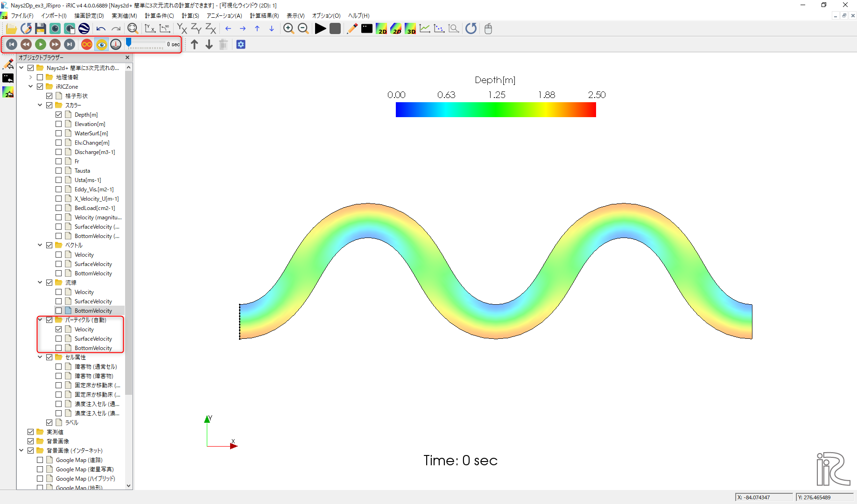
Task: Uncheck the Depth[m] scalar checkbox
Action: pos(59,115)
